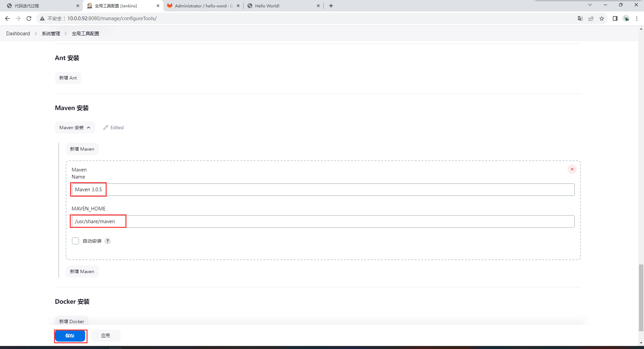Viewport: 644px width, 349px height.
Task: Open help for 自动安装 option
Action: [108, 241]
